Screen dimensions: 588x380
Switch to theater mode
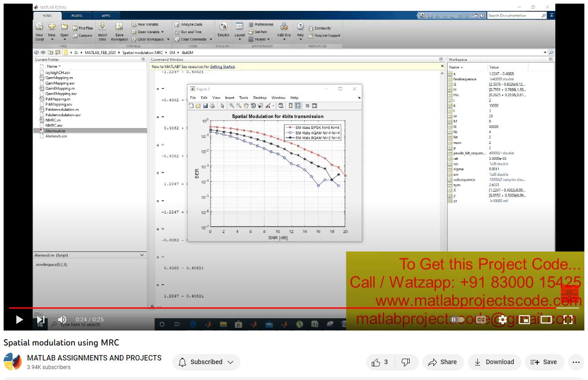[546, 320]
